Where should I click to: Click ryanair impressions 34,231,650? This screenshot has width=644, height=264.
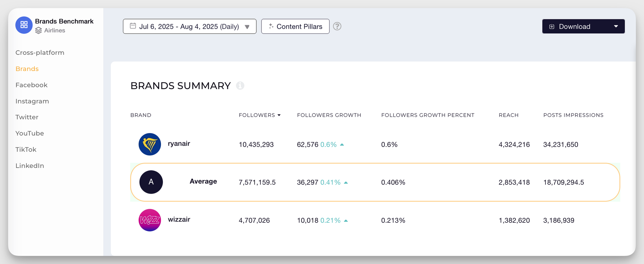tap(561, 145)
